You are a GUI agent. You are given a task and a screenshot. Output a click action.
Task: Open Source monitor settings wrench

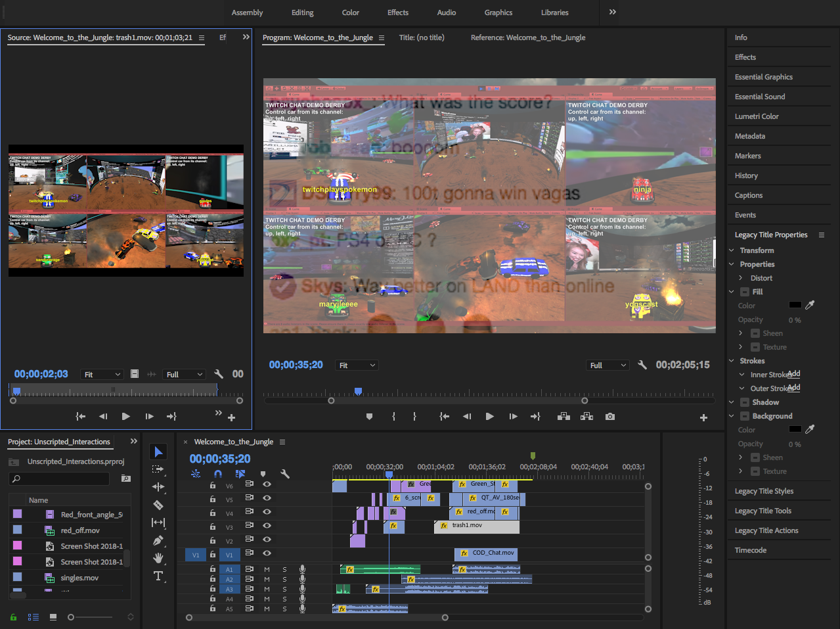(219, 374)
